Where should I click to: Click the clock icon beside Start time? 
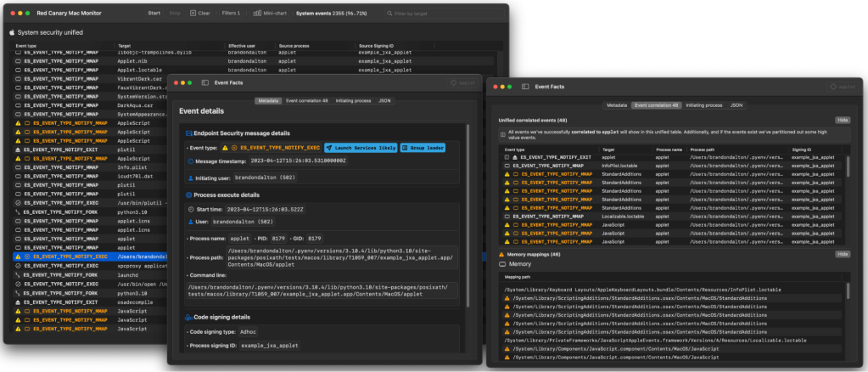click(x=189, y=208)
